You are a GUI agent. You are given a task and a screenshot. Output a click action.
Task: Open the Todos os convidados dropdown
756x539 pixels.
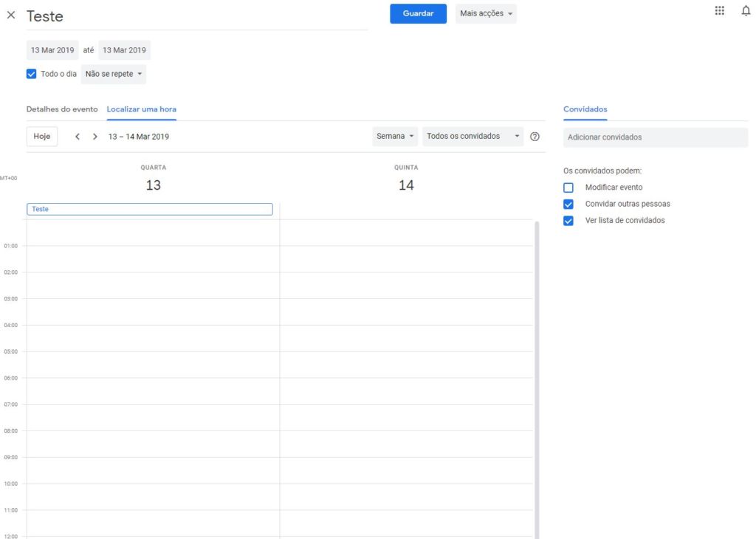pos(472,137)
